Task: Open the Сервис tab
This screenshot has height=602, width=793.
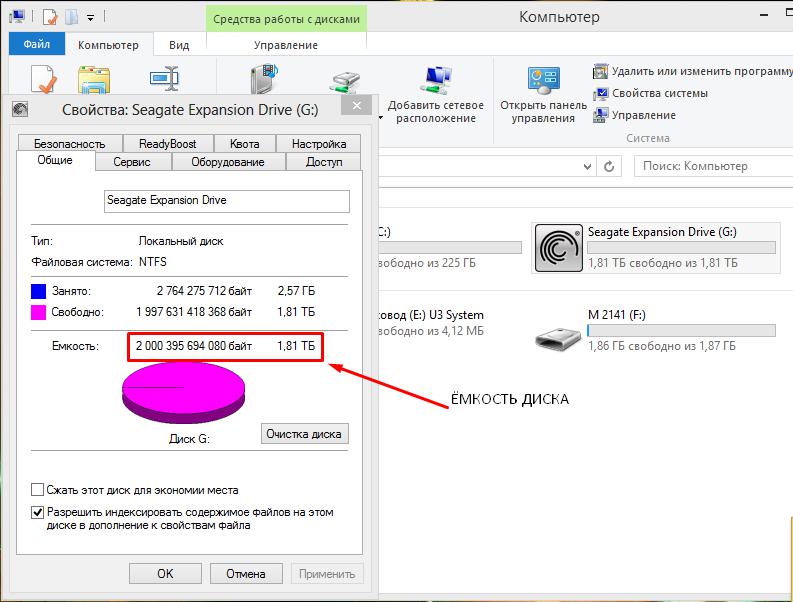Action: click(x=132, y=162)
